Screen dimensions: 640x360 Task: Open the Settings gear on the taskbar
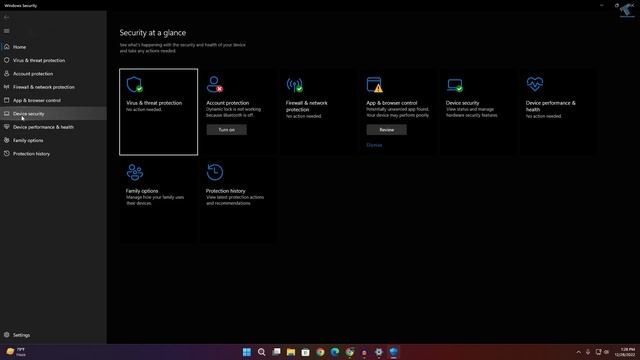[x=379, y=352]
